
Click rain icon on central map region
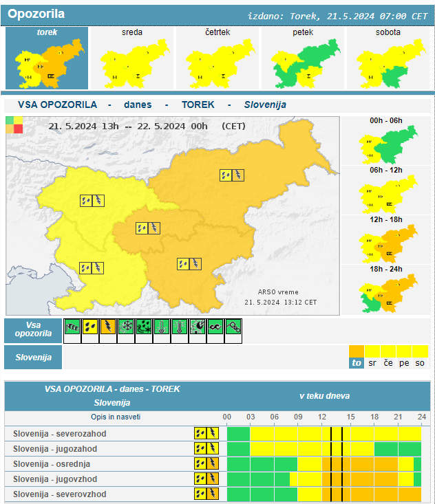coord(142,228)
